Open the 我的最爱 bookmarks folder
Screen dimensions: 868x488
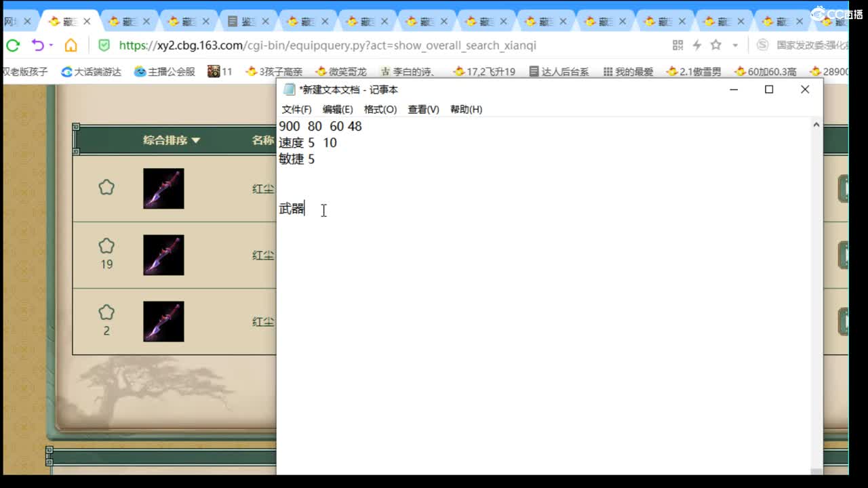(628, 71)
